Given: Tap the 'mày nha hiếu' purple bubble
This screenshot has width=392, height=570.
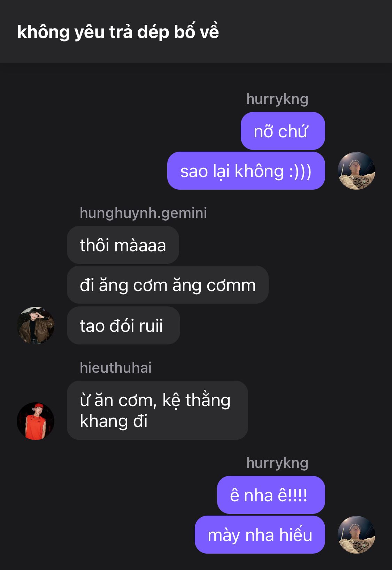Looking at the screenshot, I should pos(260,534).
